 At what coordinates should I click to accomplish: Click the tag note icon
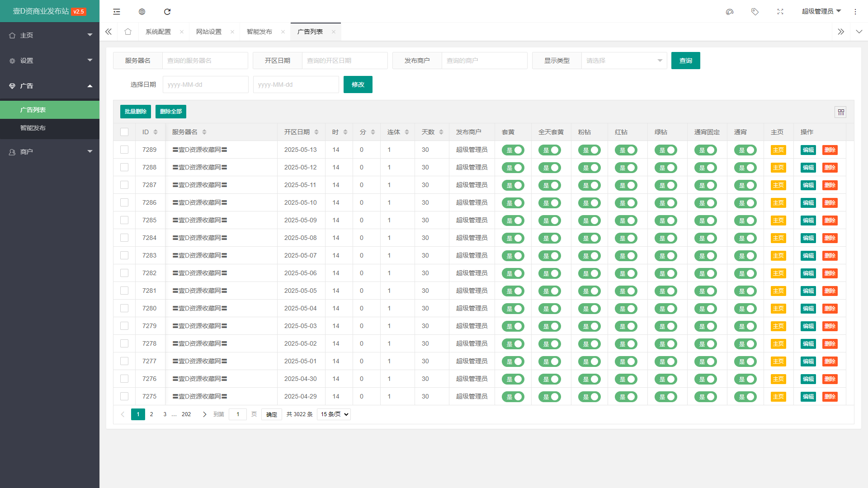pyautogui.click(x=755, y=12)
